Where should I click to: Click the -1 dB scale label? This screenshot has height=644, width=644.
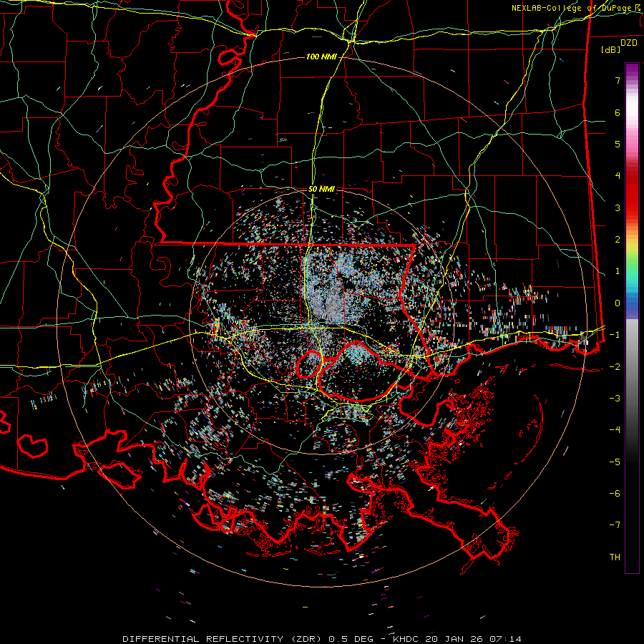point(615,335)
